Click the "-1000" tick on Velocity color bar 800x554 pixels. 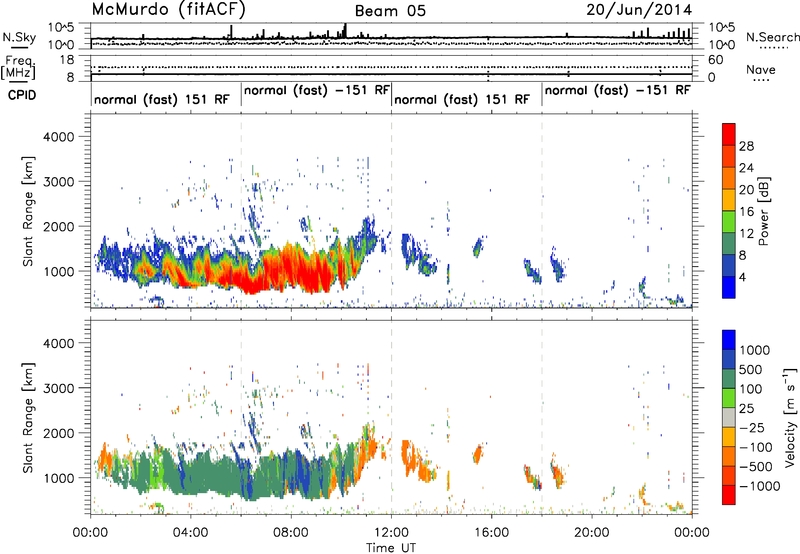(760, 486)
